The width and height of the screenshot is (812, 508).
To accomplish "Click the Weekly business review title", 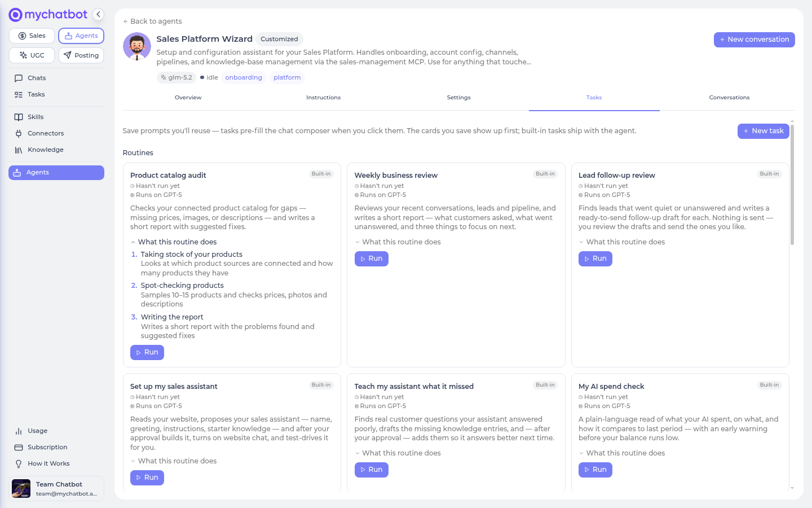I will [396, 176].
